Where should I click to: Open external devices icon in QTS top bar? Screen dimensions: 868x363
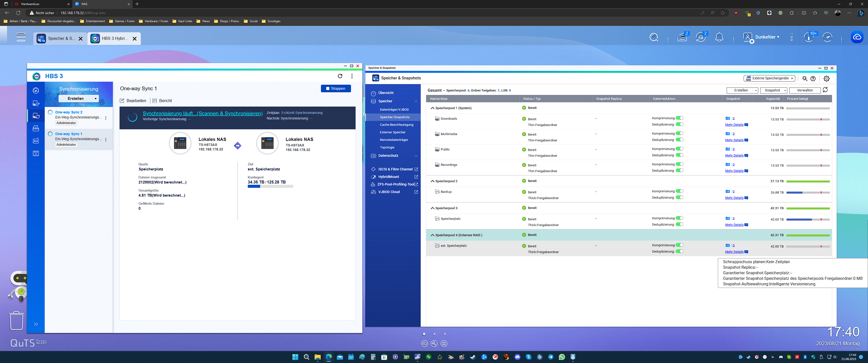coord(701,37)
